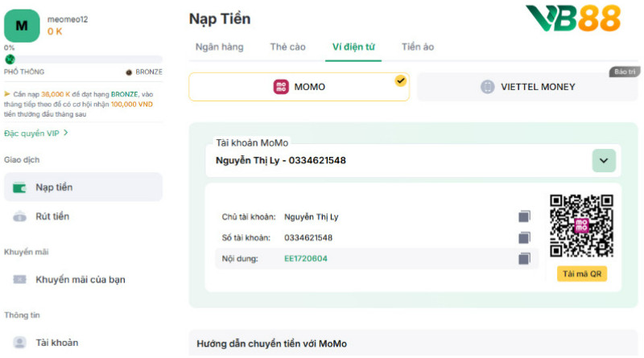Image resolution: width=644 pixels, height=358 pixels.
Task: Click the wallet icon beside Nạp tiền
Action: tap(21, 187)
